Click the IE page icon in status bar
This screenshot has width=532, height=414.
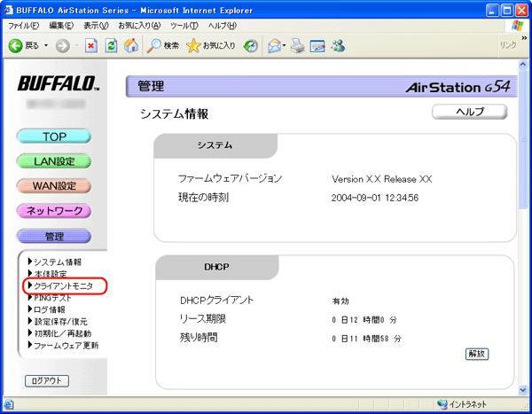tap(9, 404)
